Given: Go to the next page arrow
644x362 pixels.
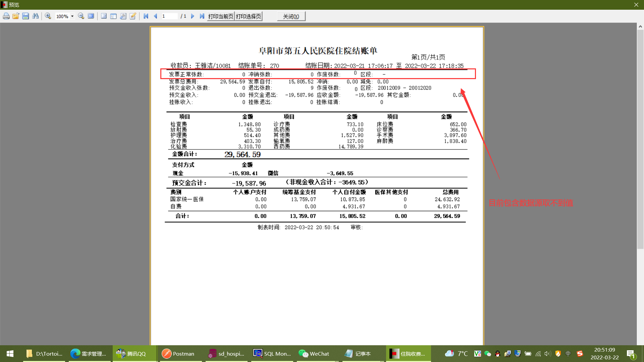Looking at the screenshot, I should point(193,16).
